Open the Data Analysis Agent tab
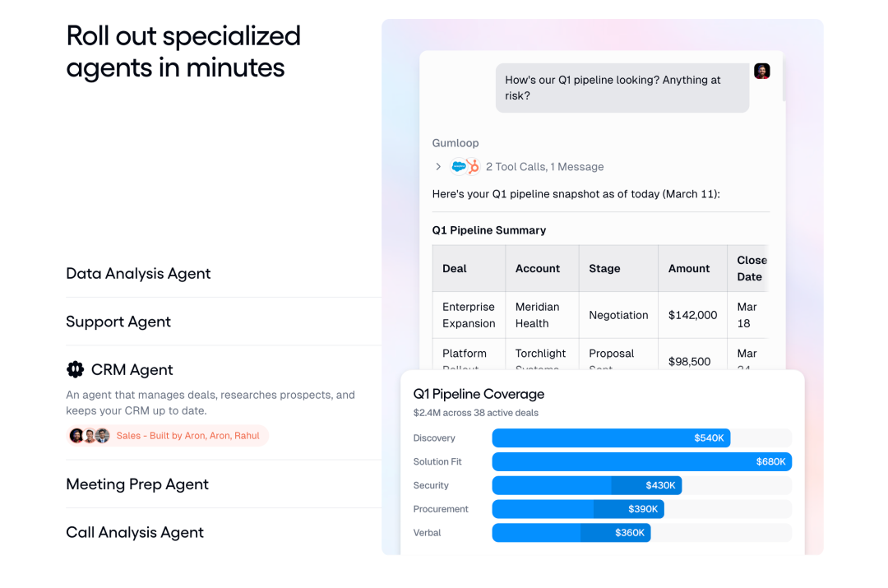The image size is (888, 588). (x=138, y=274)
